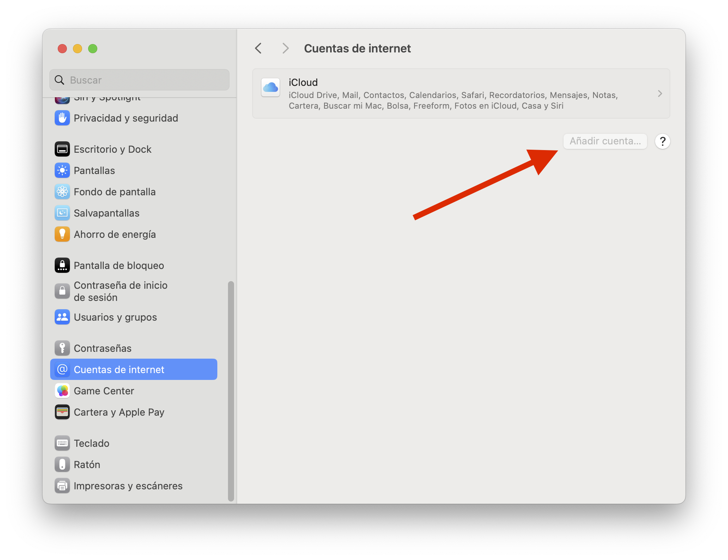Select Cuentas de internet sidebar label
This screenshot has height=560, width=728.
point(119,370)
